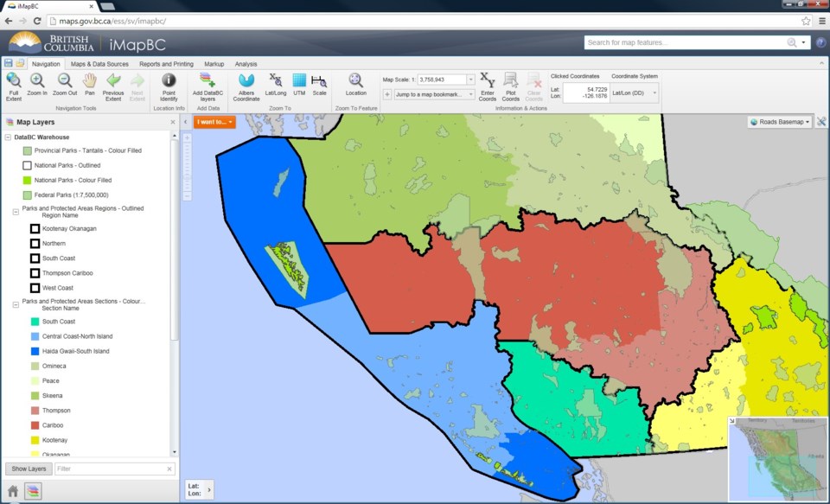The height and width of the screenshot is (504, 830).
Task: Select the Zoom In tool
Action: 37,85
